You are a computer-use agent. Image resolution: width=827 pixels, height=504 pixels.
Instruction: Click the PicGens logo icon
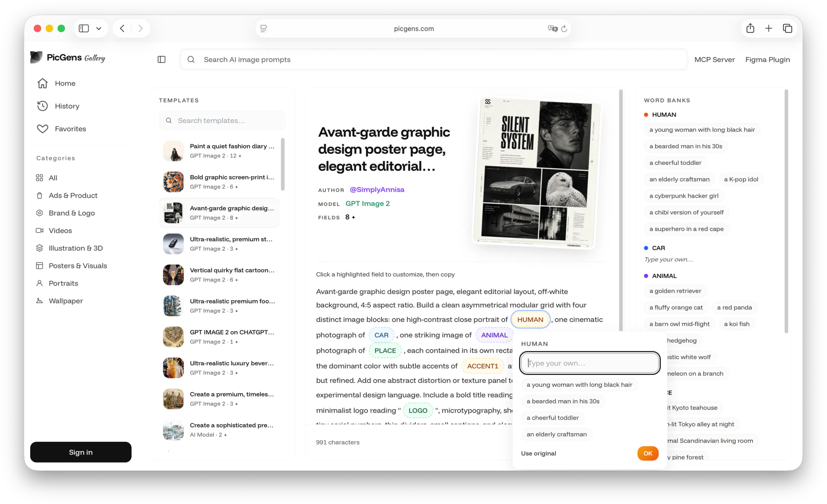pyautogui.click(x=36, y=57)
